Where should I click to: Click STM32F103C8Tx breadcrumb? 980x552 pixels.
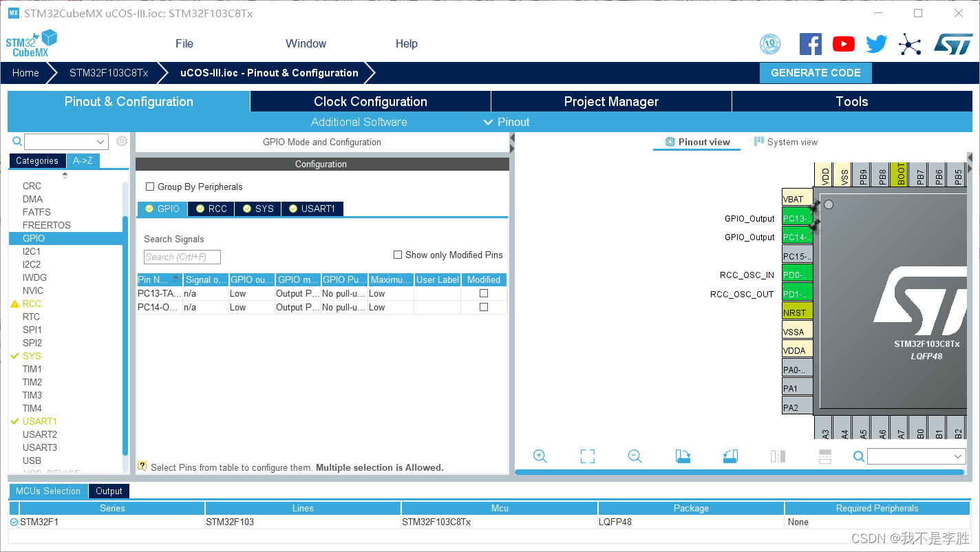pos(109,73)
